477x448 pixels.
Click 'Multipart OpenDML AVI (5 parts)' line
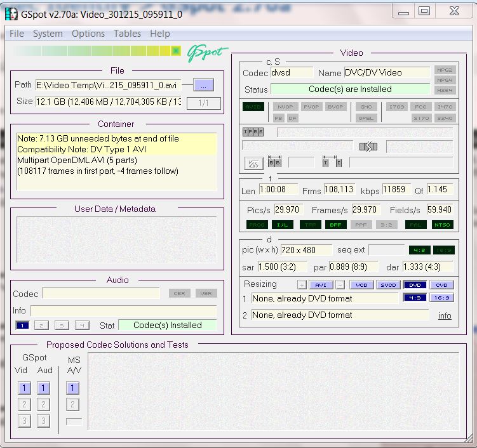pyautogui.click(x=77, y=160)
